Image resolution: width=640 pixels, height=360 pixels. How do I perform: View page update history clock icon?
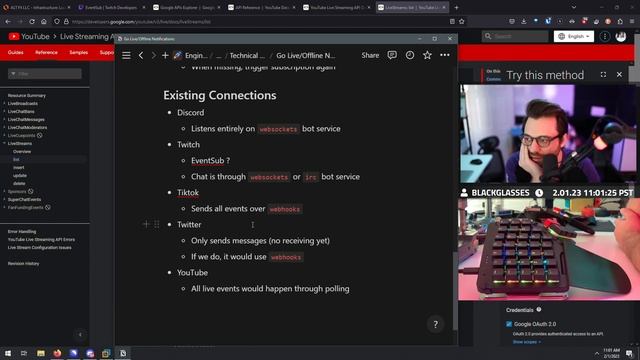pyautogui.click(x=409, y=55)
